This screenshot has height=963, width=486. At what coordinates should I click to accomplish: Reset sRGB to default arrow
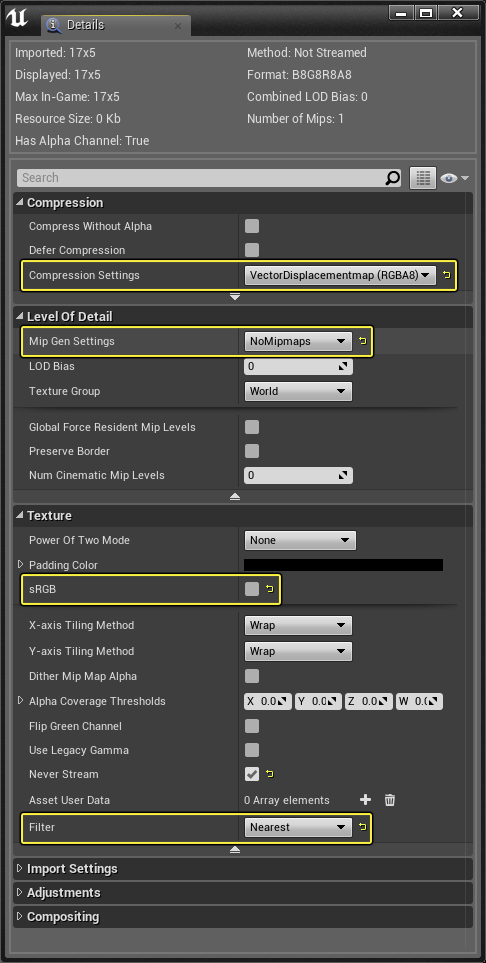click(270, 589)
